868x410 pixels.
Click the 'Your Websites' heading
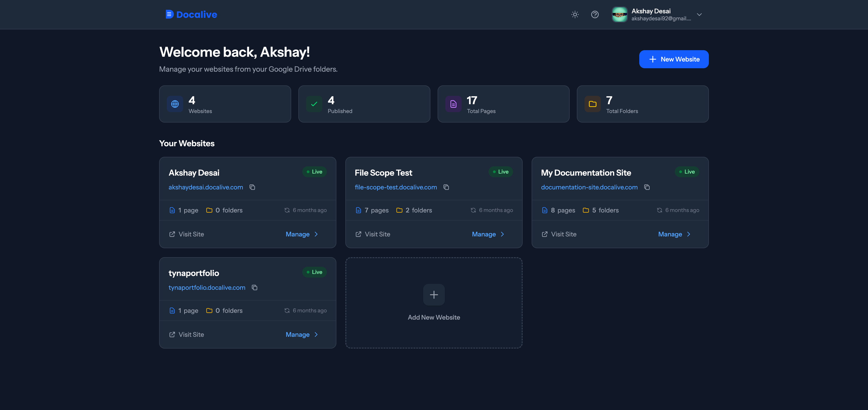coord(187,144)
